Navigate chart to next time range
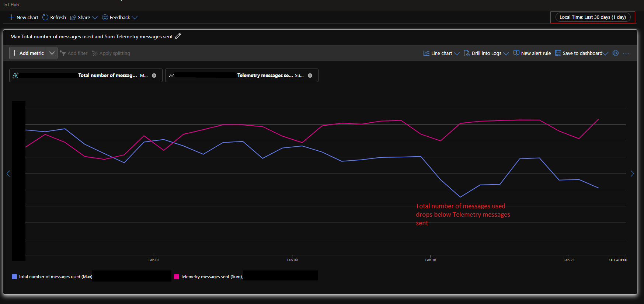644x304 pixels. coord(632,174)
